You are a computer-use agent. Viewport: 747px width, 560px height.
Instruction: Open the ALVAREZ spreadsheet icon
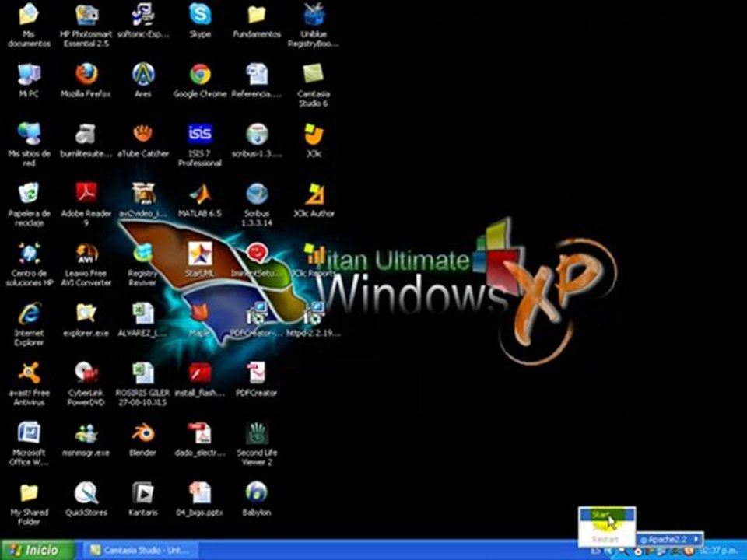coord(143,320)
